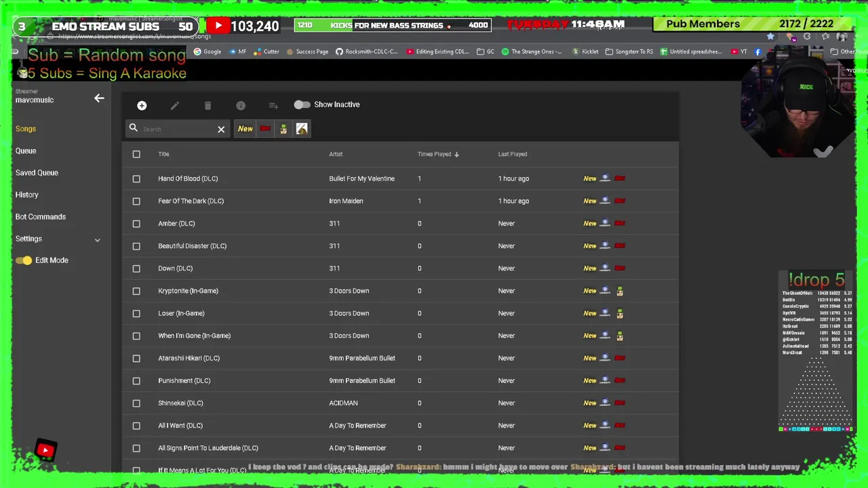Sort by the Artist column header

coord(336,154)
